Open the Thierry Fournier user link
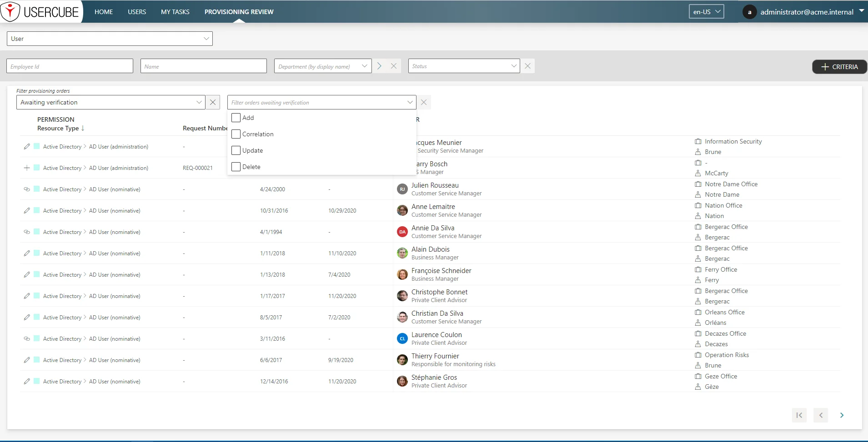This screenshot has width=868, height=442. [435, 356]
